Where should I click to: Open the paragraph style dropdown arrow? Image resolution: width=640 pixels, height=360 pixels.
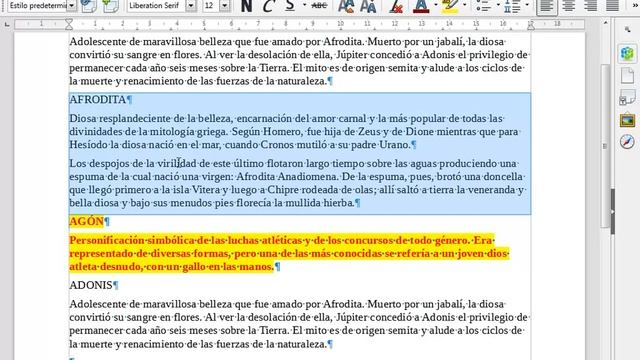[x=71, y=6]
